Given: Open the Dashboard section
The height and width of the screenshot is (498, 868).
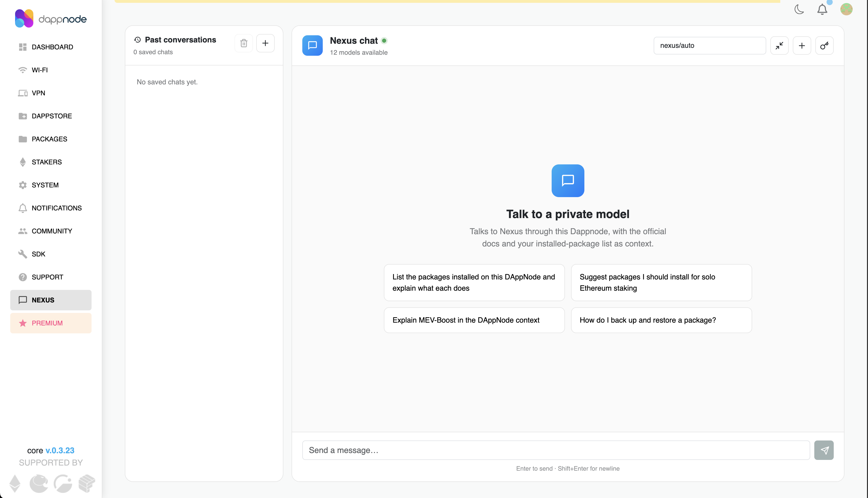Looking at the screenshot, I should [51, 47].
